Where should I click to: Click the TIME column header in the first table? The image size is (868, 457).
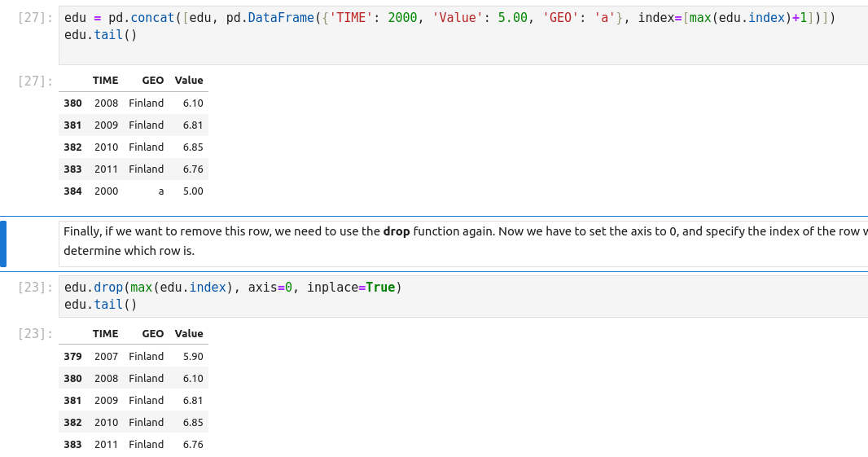[105, 81]
